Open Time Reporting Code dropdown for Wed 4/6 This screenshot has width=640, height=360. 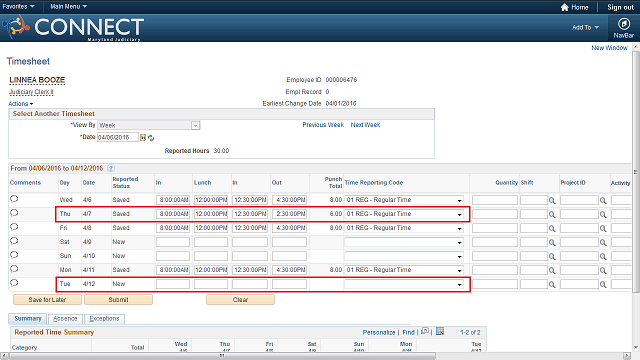click(404, 200)
